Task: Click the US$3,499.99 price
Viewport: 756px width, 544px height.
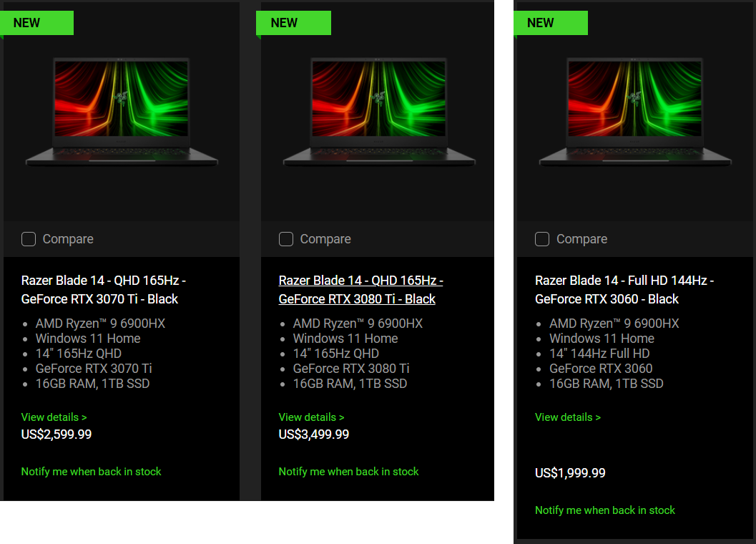Action: (x=314, y=434)
